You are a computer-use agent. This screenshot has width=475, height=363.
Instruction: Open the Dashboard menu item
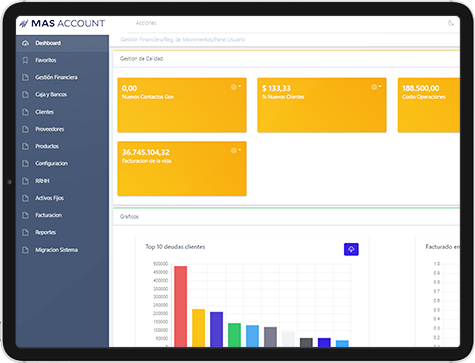[x=62, y=43]
